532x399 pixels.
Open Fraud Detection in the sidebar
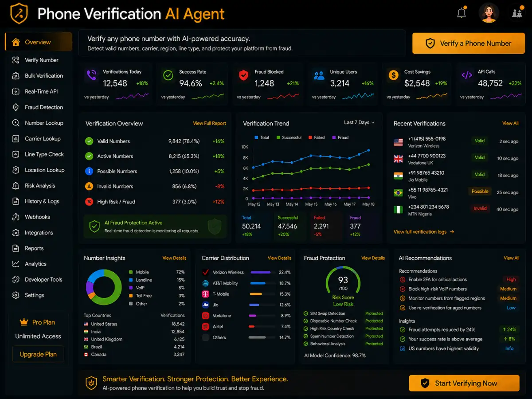(x=38, y=107)
